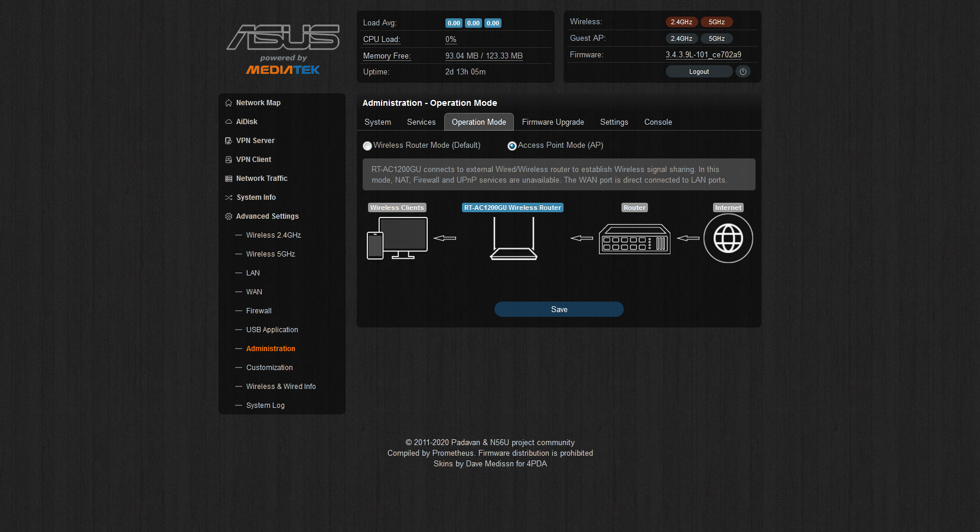Open USB Application settings
This screenshot has width=980, height=532.
point(272,330)
